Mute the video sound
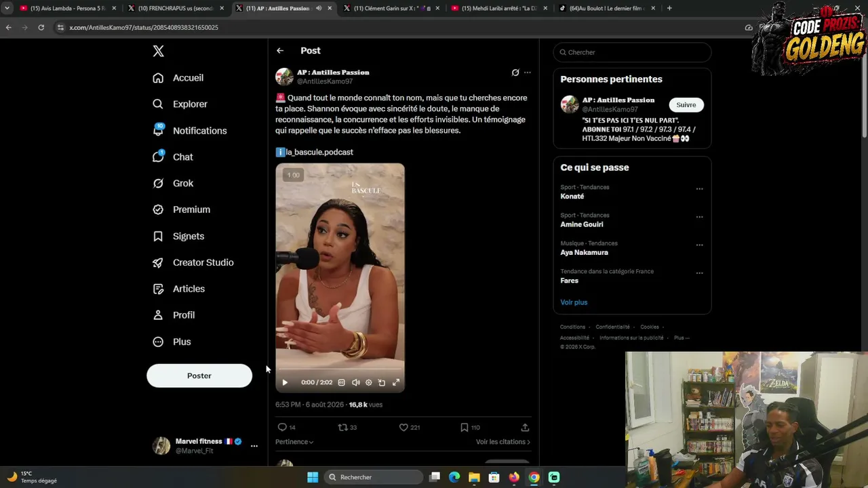 coord(356,383)
